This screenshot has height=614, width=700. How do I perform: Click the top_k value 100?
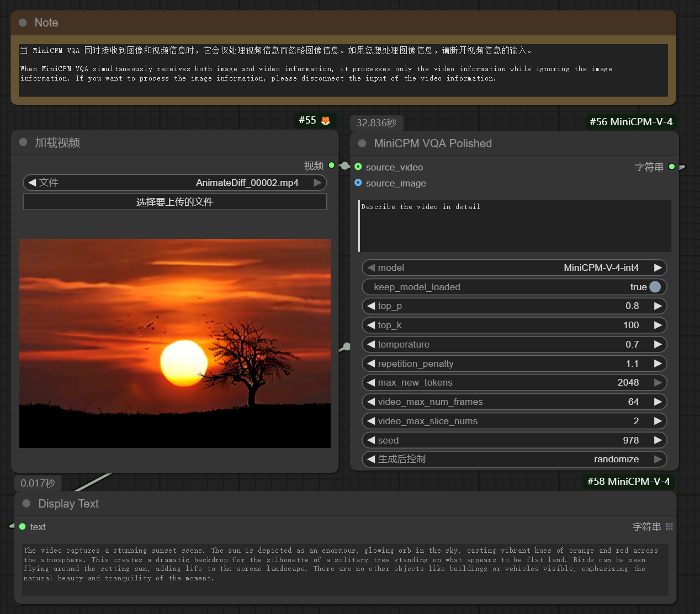(x=631, y=325)
